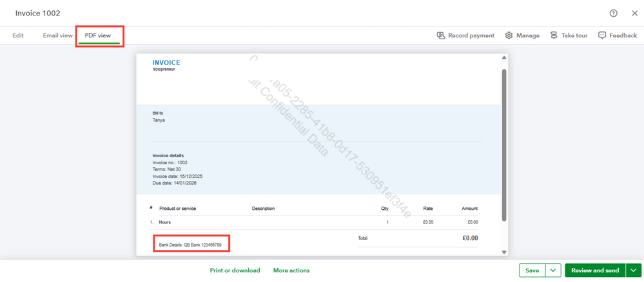644x282 pixels.
Task: Select the PDF view tab
Action: point(98,35)
